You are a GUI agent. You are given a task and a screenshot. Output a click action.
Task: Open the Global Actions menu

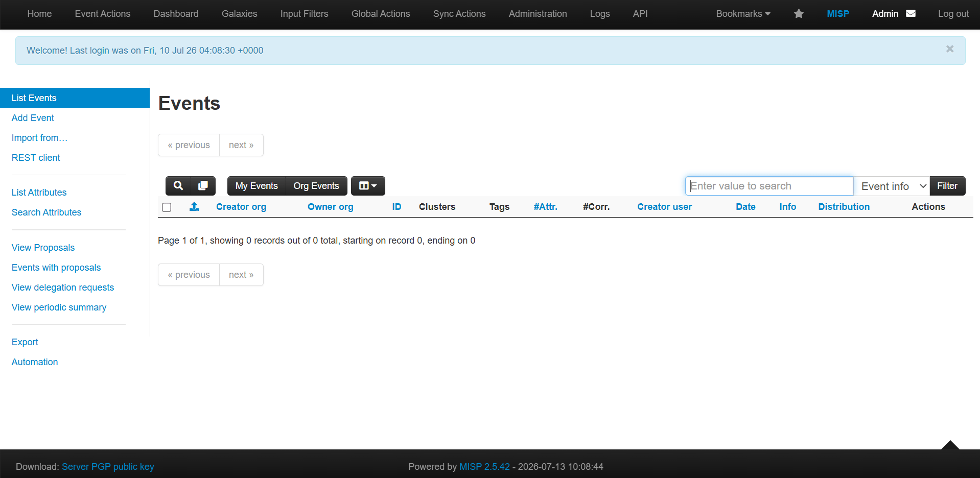click(x=381, y=14)
